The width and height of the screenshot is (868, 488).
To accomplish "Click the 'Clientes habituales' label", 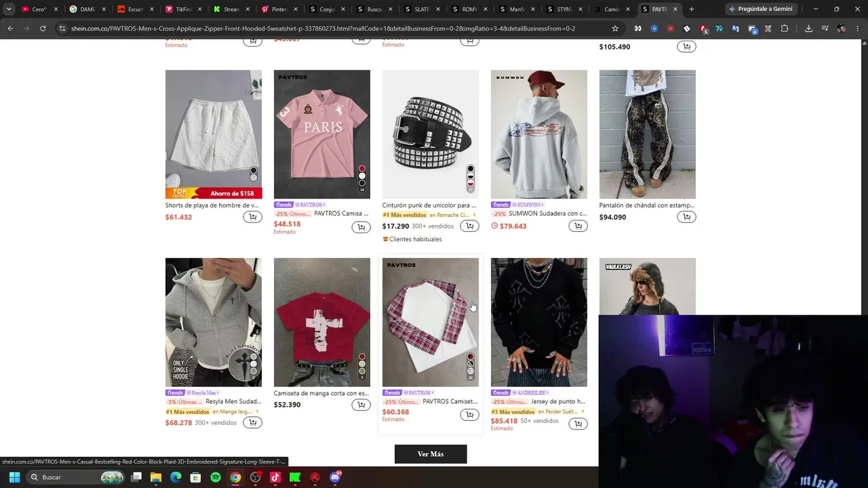I will click(415, 239).
